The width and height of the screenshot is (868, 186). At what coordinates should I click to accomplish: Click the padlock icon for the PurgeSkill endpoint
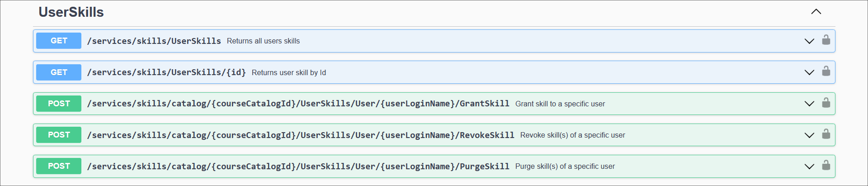pyautogui.click(x=826, y=166)
